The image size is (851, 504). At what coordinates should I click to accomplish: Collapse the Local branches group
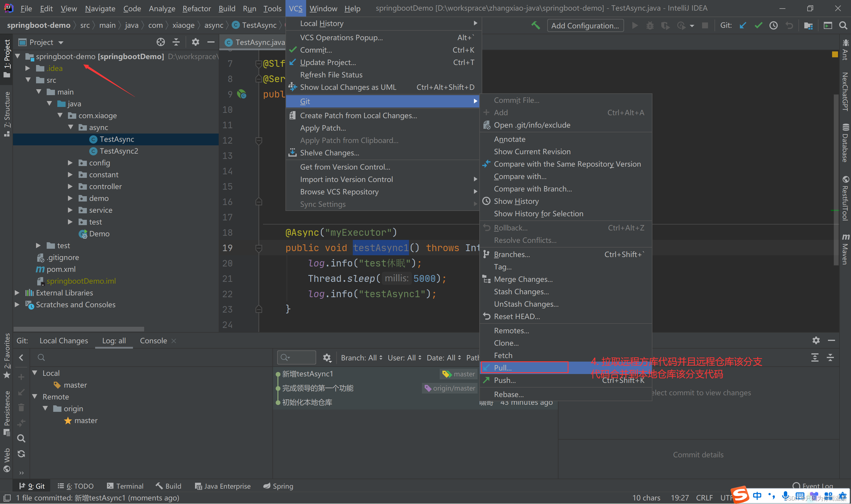[x=34, y=373]
